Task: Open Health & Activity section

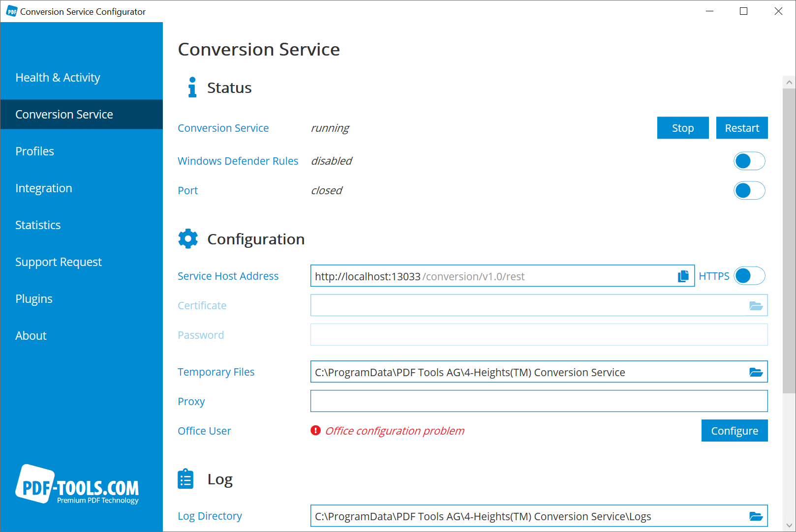Action: click(82, 78)
